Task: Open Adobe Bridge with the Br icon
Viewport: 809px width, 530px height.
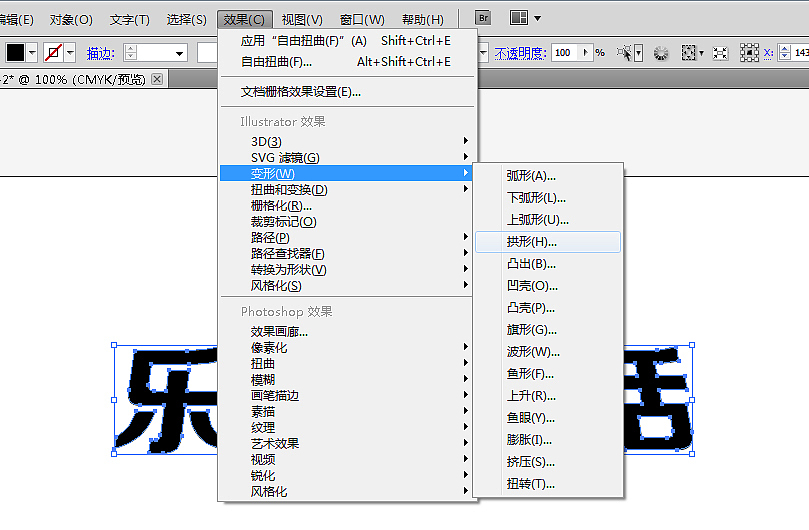Action: (x=483, y=18)
